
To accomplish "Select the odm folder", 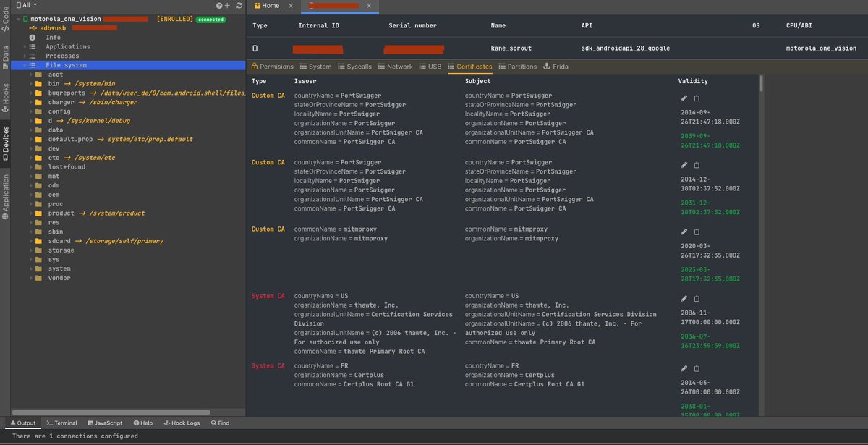I will coord(54,185).
